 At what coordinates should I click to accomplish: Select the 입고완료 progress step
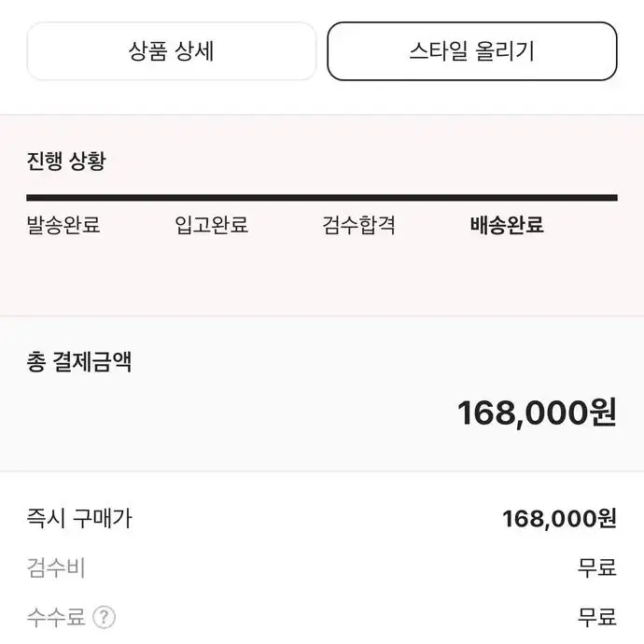click(211, 225)
